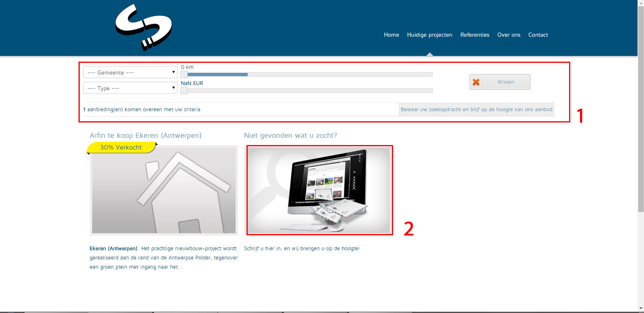The height and width of the screenshot is (313, 644).
Task: Click the computer with envelopes image
Action: pyautogui.click(x=319, y=190)
